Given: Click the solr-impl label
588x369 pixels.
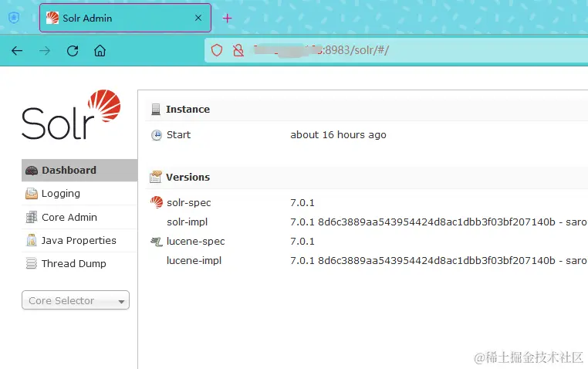Looking at the screenshot, I should point(187,222).
